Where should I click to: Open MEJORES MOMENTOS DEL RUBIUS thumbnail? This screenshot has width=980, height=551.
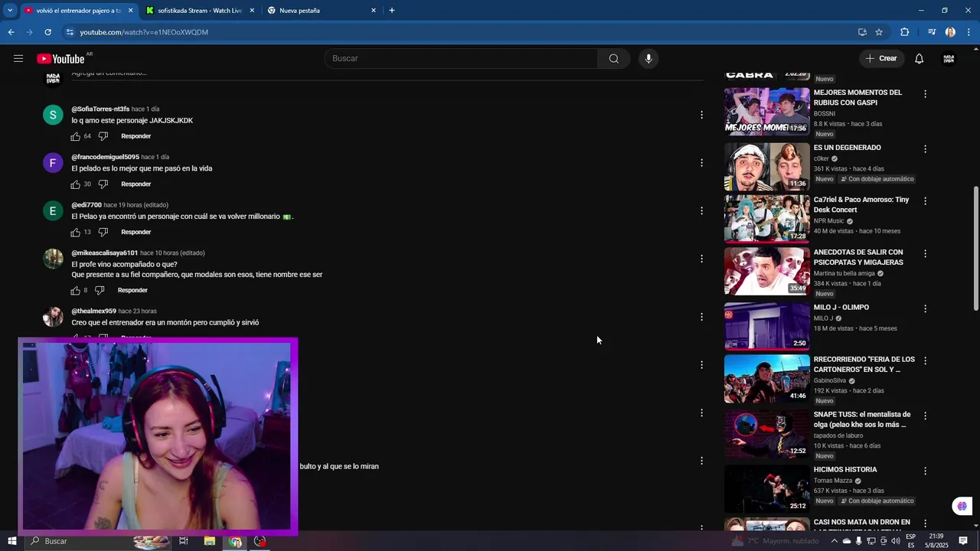tap(767, 112)
